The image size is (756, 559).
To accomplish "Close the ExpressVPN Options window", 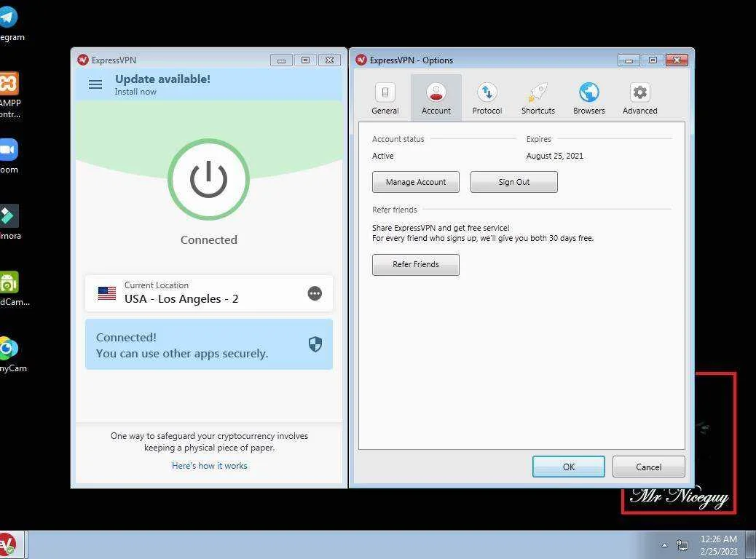I will pyautogui.click(x=677, y=60).
